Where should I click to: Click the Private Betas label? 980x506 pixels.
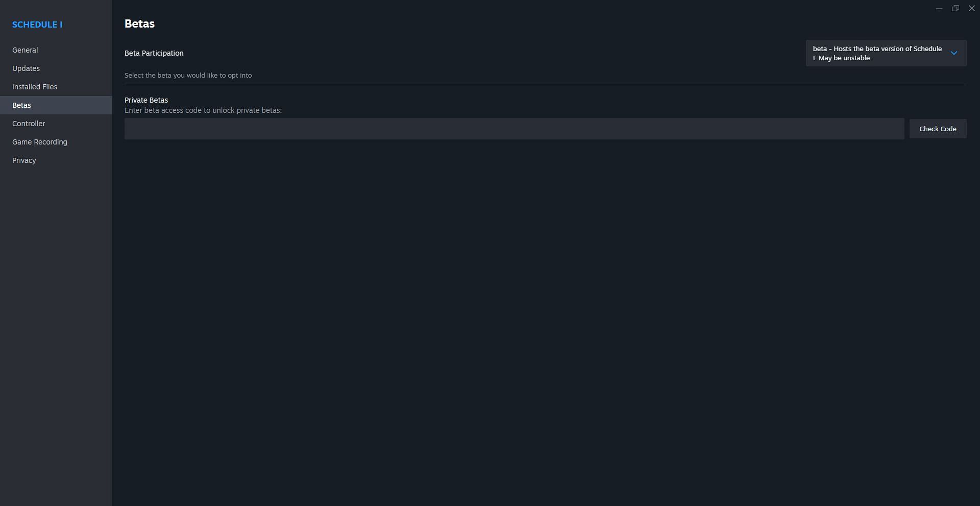coord(146,100)
